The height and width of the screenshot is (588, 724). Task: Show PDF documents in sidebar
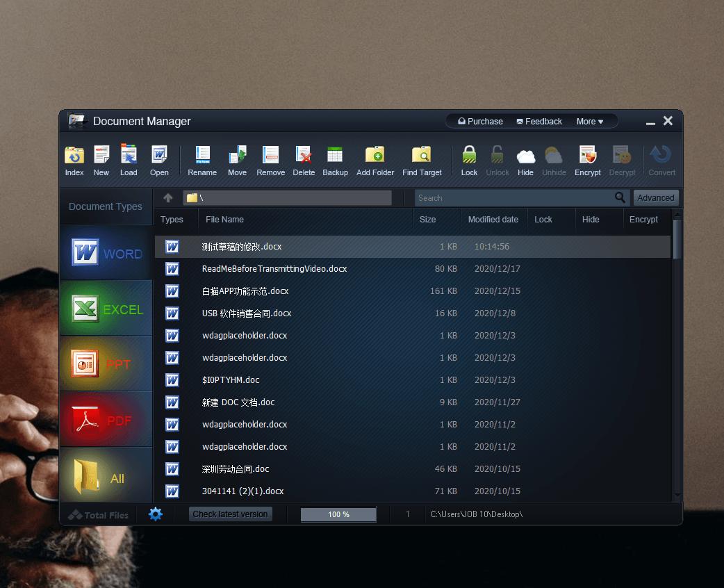tap(106, 420)
